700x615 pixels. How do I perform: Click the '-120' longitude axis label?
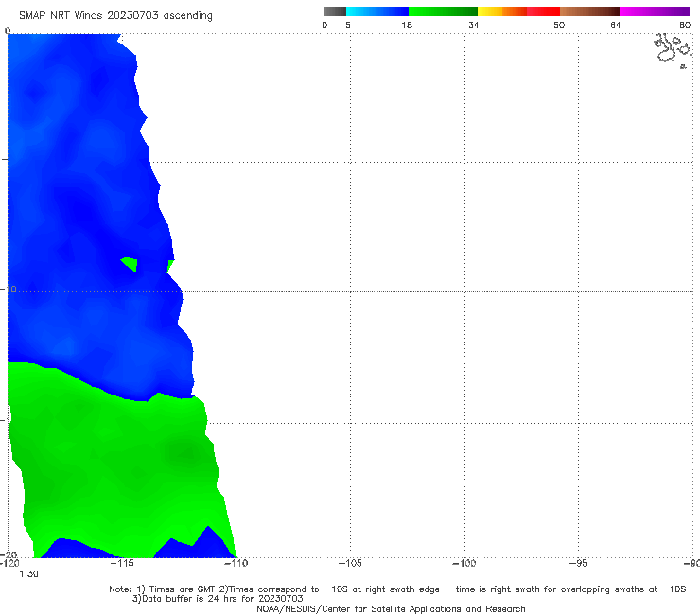click(9, 563)
